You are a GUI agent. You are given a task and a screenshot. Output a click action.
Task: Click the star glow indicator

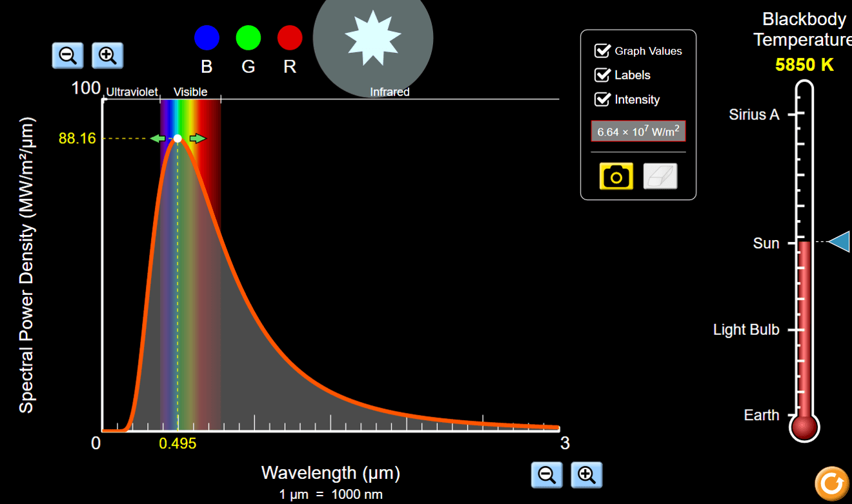pos(372,39)
